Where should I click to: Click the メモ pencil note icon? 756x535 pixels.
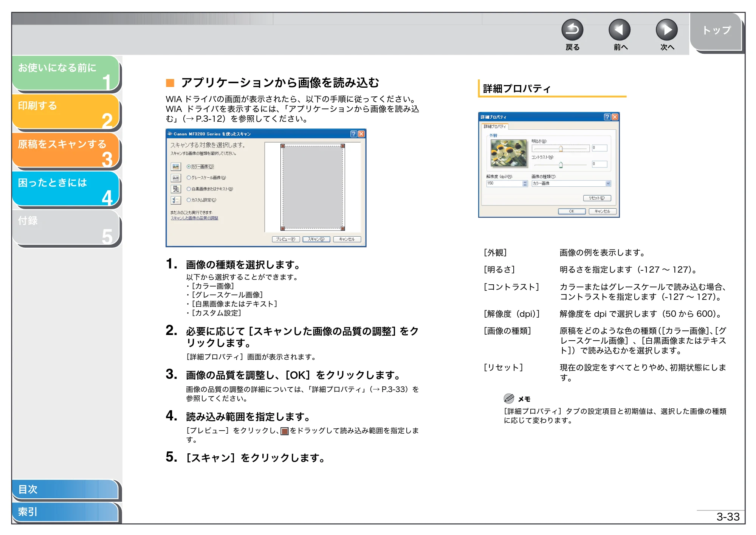click(509, 398)
